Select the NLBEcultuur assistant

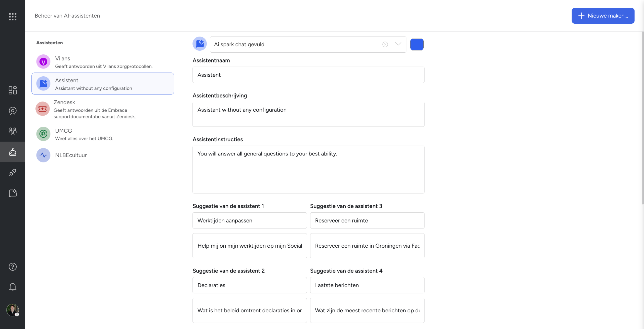(103, 155)
